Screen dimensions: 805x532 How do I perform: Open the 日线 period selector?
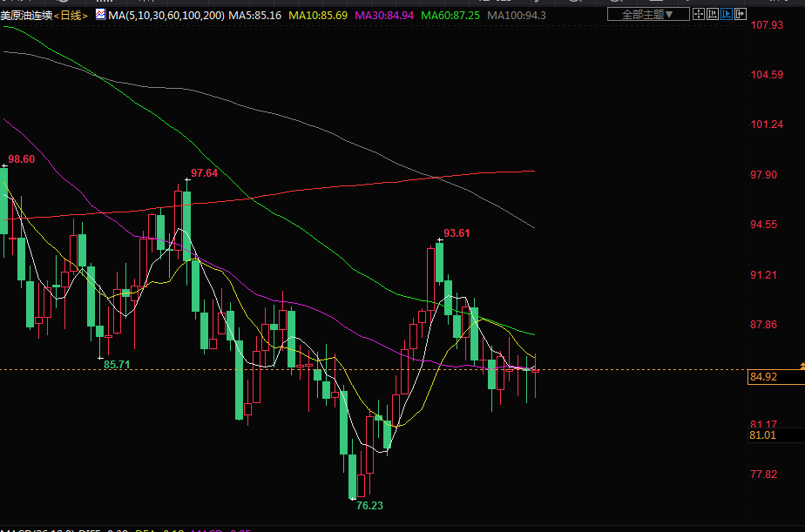click(x=74, y=16)
